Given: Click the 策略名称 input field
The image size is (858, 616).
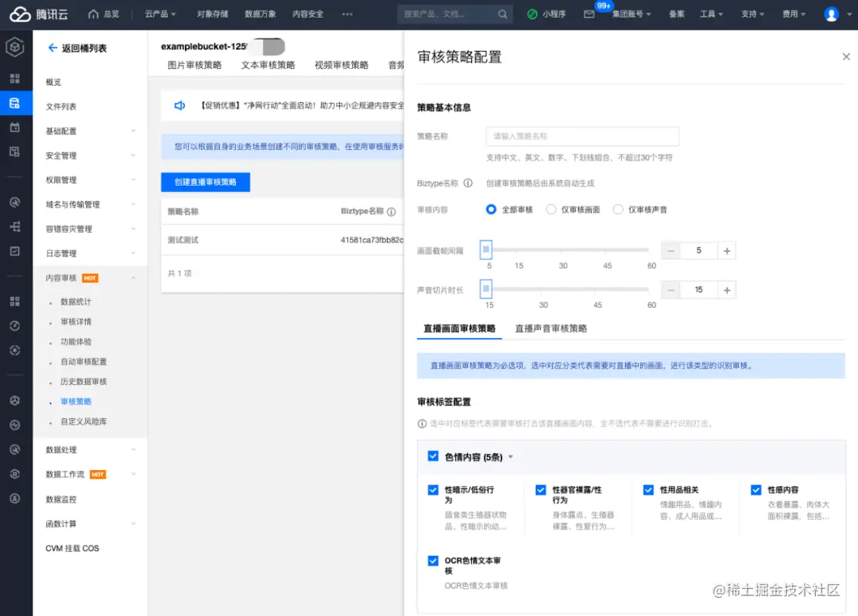Looking at the screenshot, I should [582, 136].
